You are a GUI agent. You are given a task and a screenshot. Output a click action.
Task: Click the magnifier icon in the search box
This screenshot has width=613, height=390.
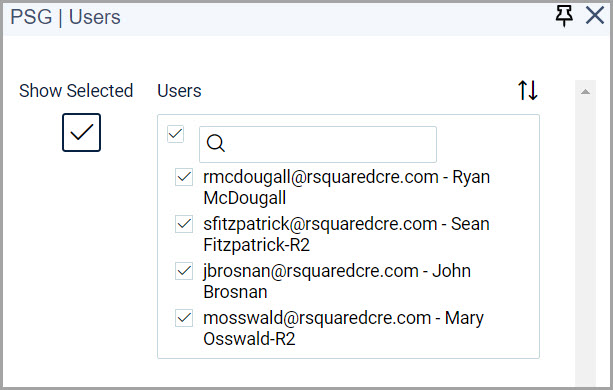[216, 143]
